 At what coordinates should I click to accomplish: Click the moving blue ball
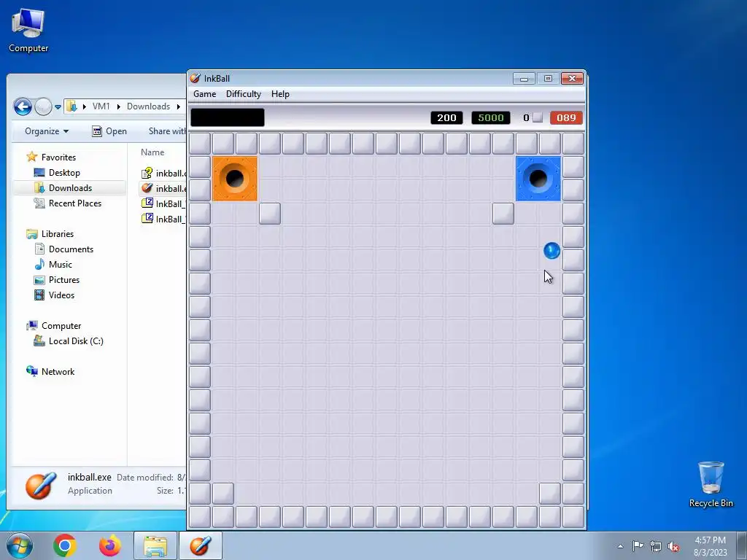point(551,251)
